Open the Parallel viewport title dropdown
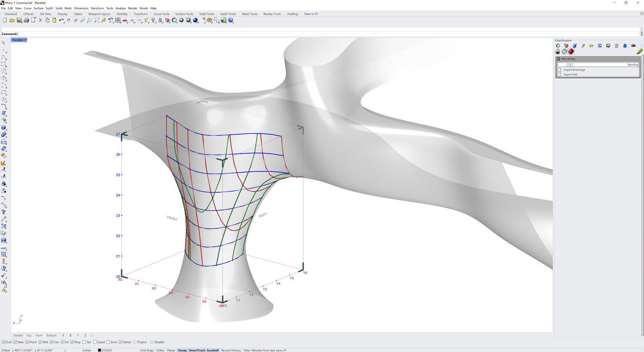This screenshot has height=352, width=644. coord(25,39)
